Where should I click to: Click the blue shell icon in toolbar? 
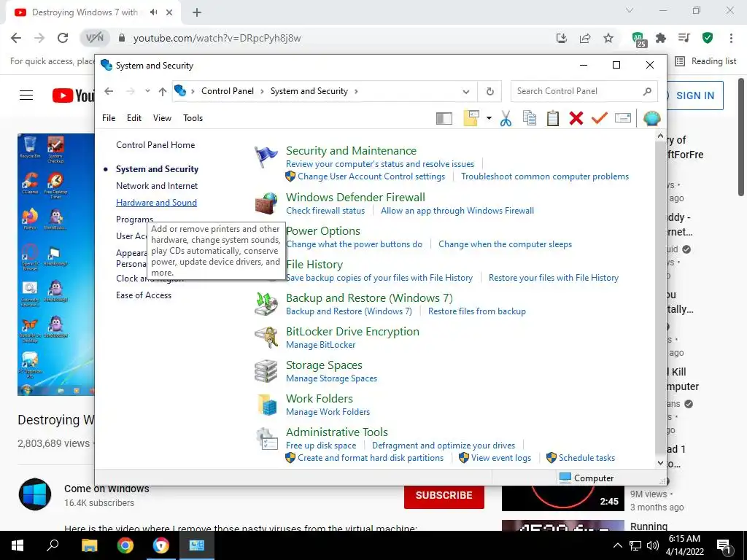point(651,118)
